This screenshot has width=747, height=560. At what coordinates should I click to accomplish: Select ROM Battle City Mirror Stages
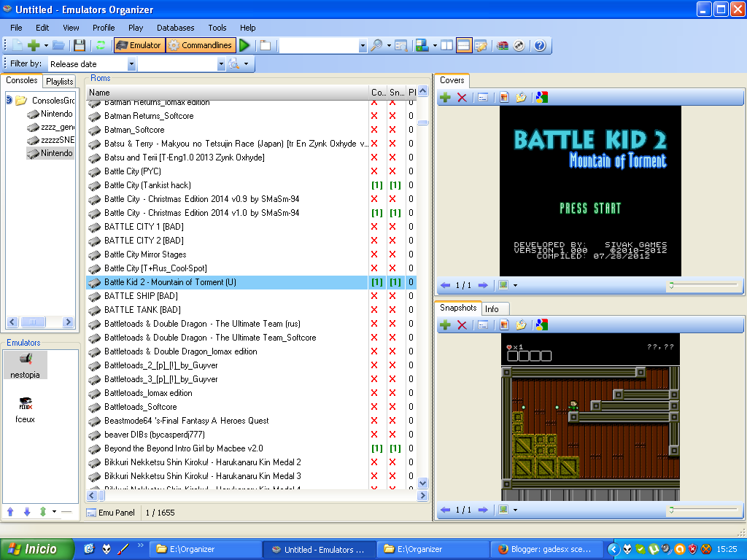pyautogui.click(x=227, y=254)
